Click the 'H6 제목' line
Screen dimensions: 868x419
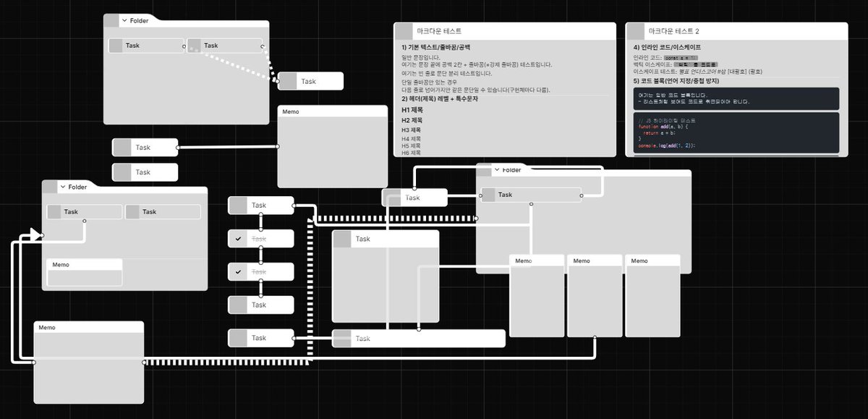tap(411, 153)
